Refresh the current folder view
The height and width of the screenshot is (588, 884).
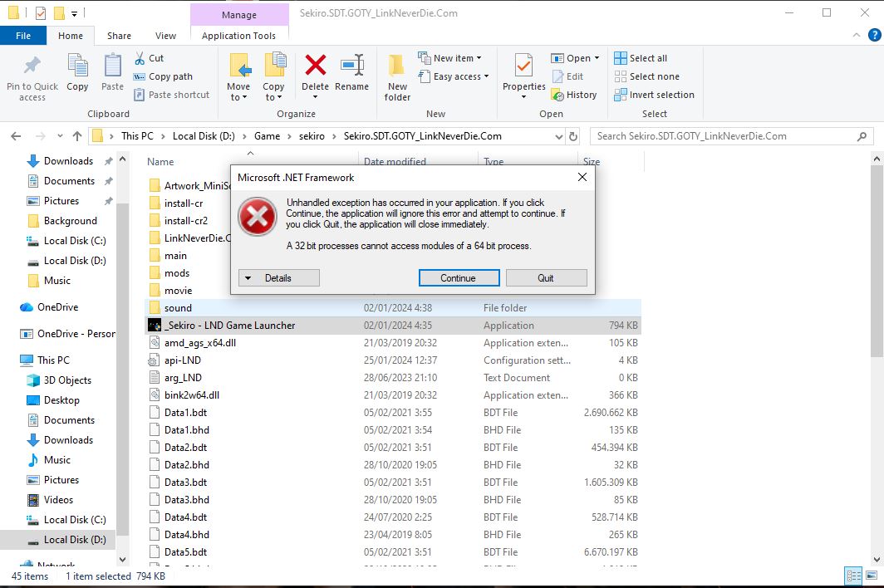[573, 136]
